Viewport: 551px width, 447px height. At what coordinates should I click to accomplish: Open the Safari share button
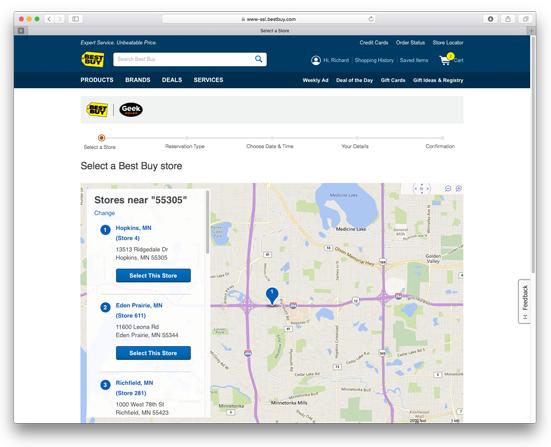[508, 19]
